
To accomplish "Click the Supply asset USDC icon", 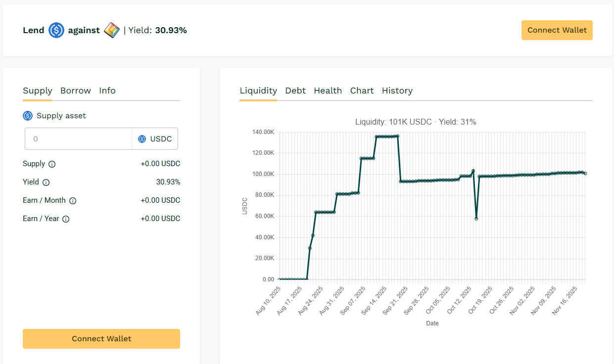I will [x=28, y=116].
